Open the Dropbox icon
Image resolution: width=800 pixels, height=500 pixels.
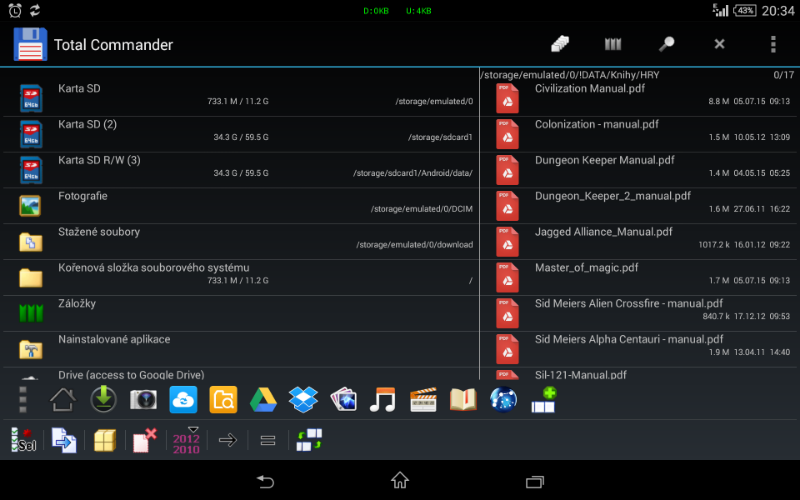pyautogui.click(x=303, y=399)
